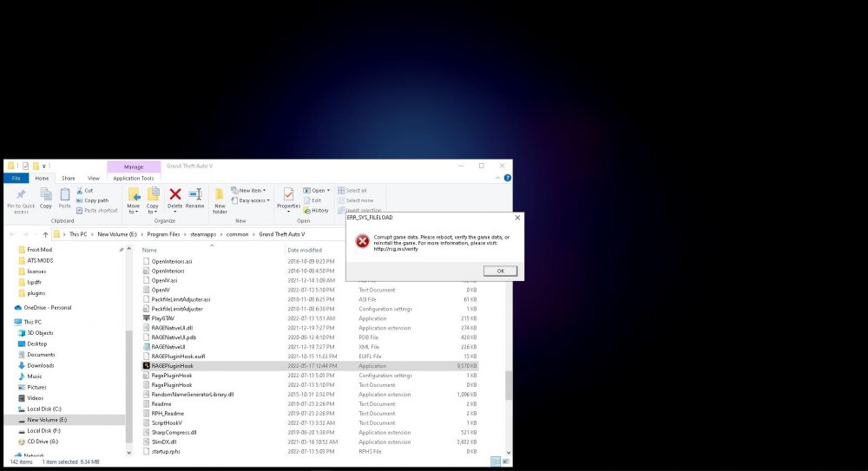Click the blue Help question mark icon
868x471 pixels.
point(508,178)
